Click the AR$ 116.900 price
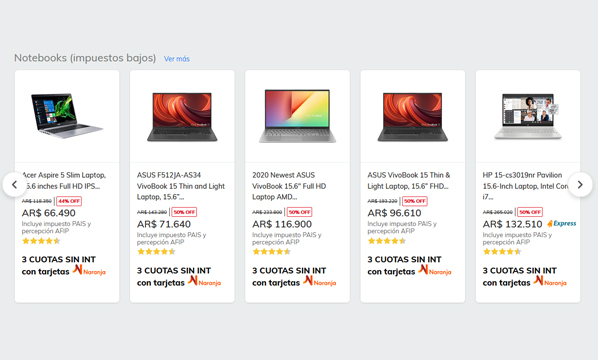The width and height of the screenshot is (598, 360). [x=282, y=224]
